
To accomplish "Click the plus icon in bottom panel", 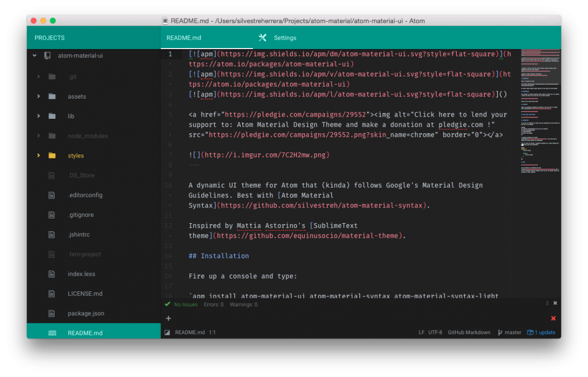I will [x=168, y=319].
